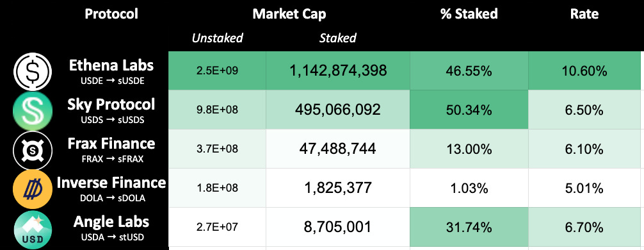Select the Sky Protocol name label
Viewport: 644px width, 250px height.
pyautogui.click(x=111, y=104)
